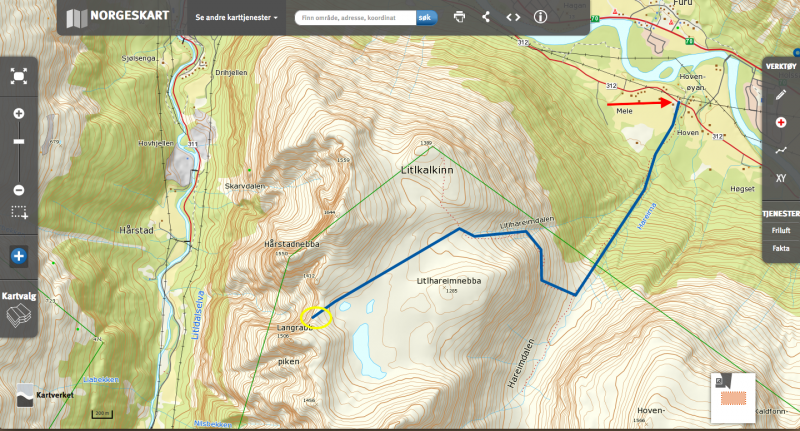Zoom in with the plus button
The width and height of the screenshot is (800, 431).
pos(19,113)
